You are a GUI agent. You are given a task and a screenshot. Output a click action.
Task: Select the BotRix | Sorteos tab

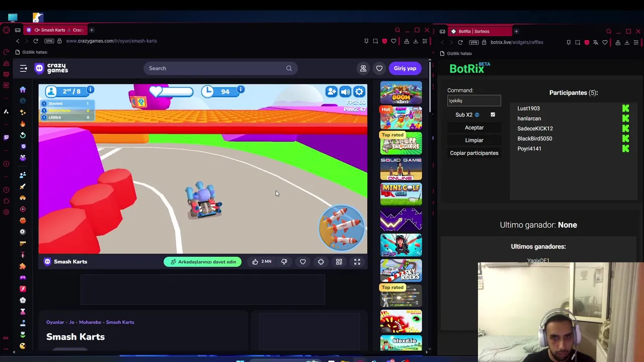[473, 31]
